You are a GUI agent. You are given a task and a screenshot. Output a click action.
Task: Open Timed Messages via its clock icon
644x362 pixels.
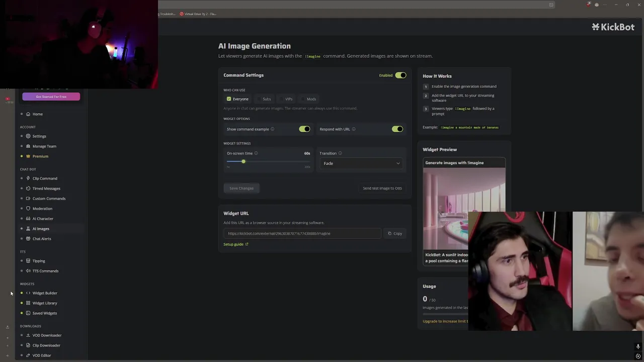click(28, 189)
